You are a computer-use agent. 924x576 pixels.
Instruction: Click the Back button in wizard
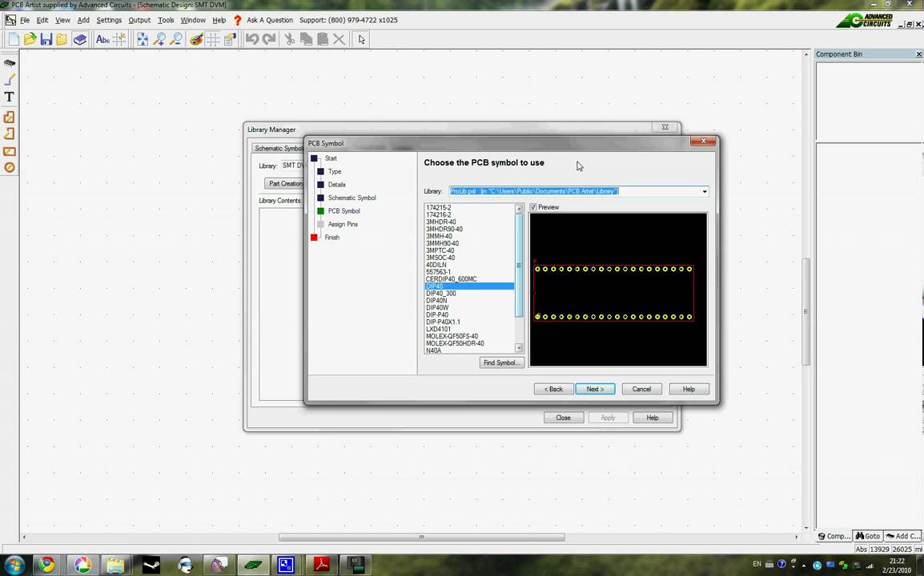(553, 390)
